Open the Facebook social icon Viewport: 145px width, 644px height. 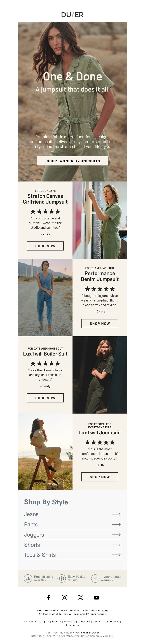[49, 597]
